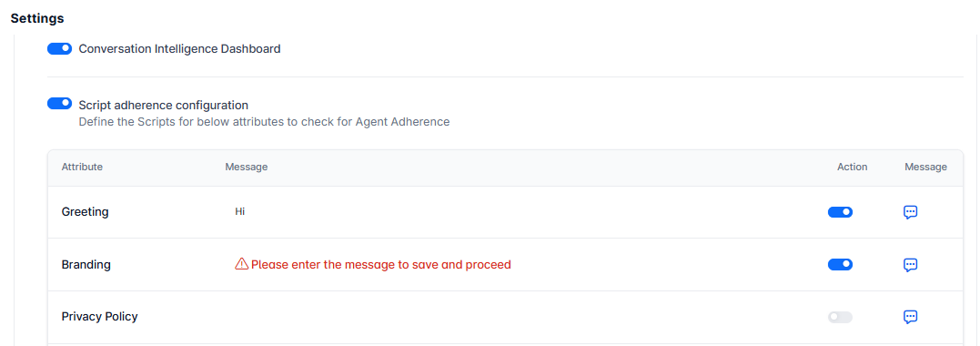The image size is (980, 346).
Task: Click the Conversation Intelligence Dashboard label
Action: point(179,49)
